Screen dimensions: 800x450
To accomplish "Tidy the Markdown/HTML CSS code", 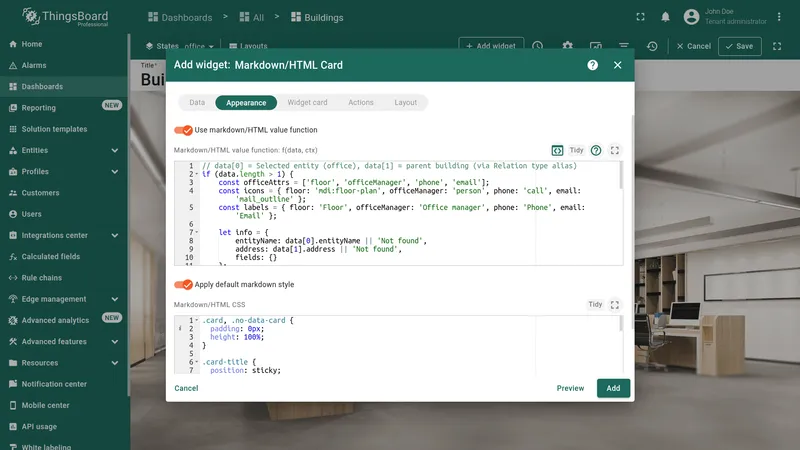I will tap(595, 305).
